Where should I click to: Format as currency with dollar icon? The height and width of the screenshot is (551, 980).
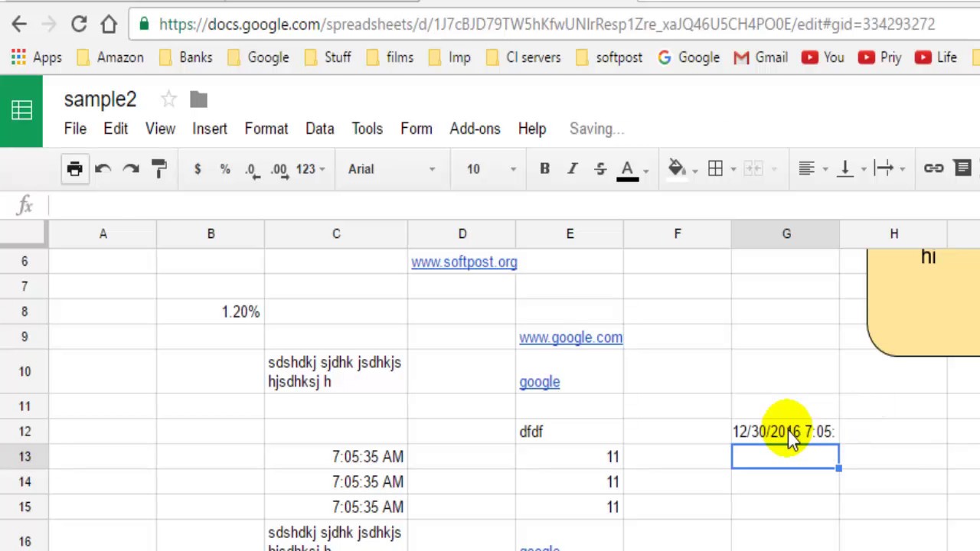198,168
